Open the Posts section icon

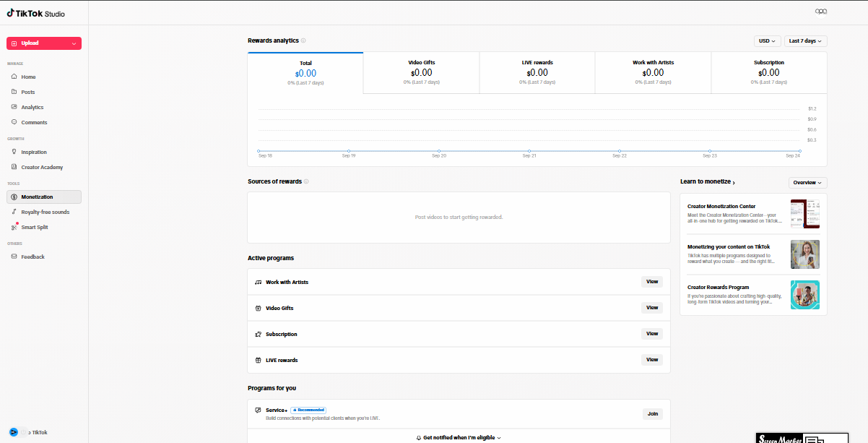tap(14, 92)
